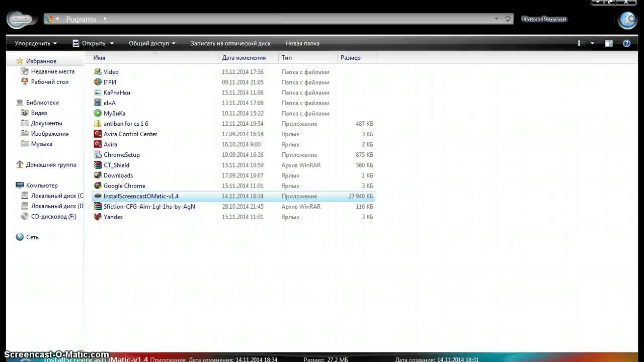Select the Downloads shortcut icon
This screenshot has width=644, height=362.
coord(98,175)
